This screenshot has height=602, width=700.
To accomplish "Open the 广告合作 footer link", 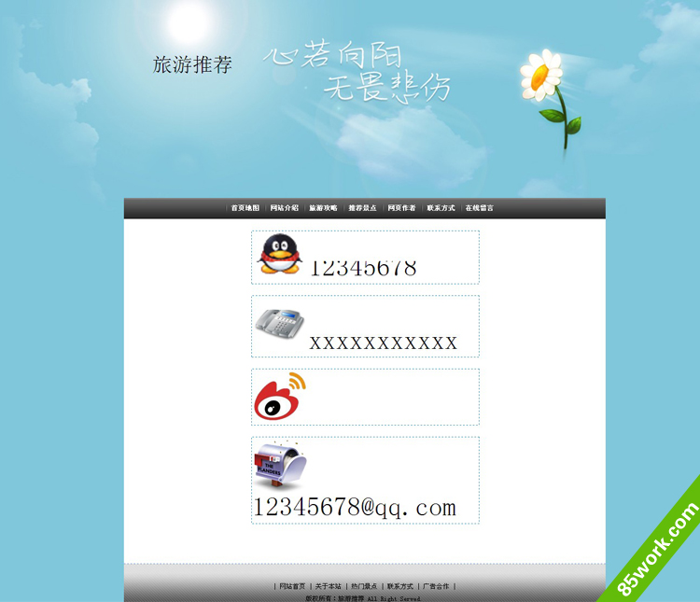I will (x=436, y=586).
